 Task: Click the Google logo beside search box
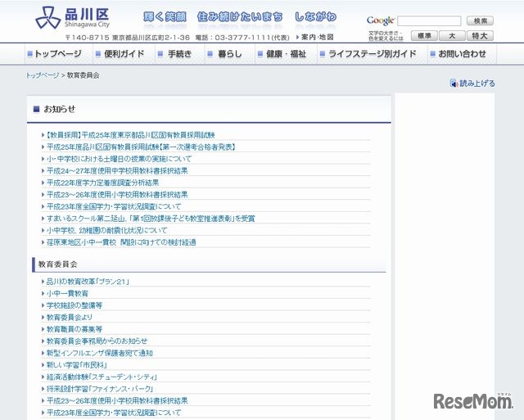click(381, 20)
